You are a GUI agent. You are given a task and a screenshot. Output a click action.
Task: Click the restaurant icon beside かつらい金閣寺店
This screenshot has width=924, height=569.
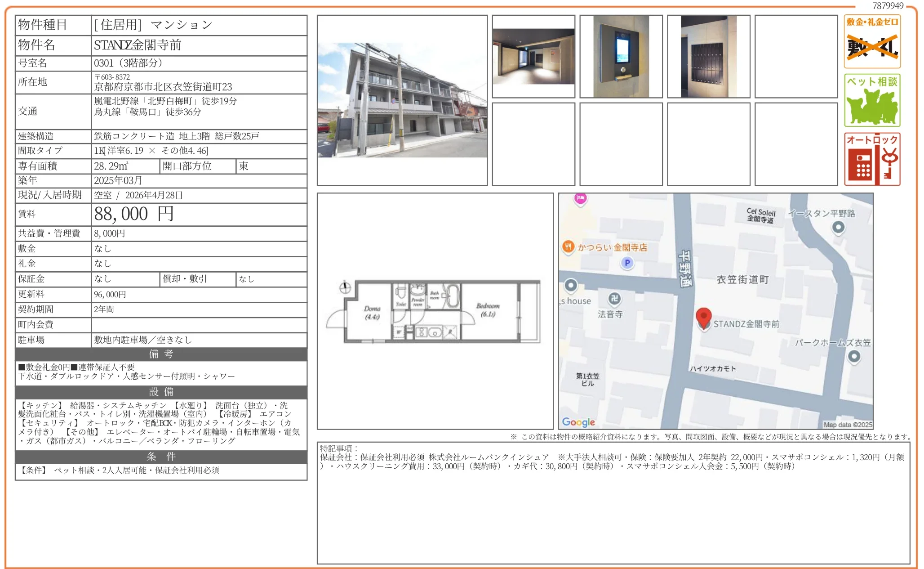click(568, 246)
